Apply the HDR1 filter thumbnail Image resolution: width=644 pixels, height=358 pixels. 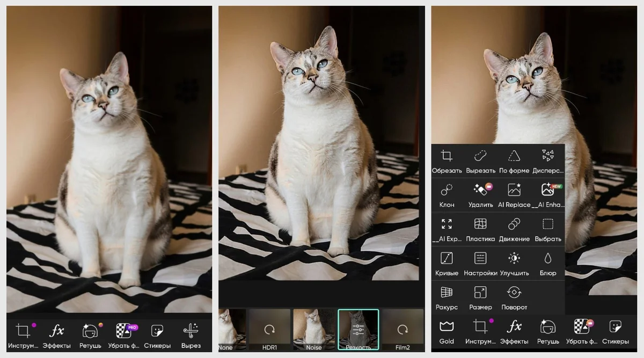(269, 330)
